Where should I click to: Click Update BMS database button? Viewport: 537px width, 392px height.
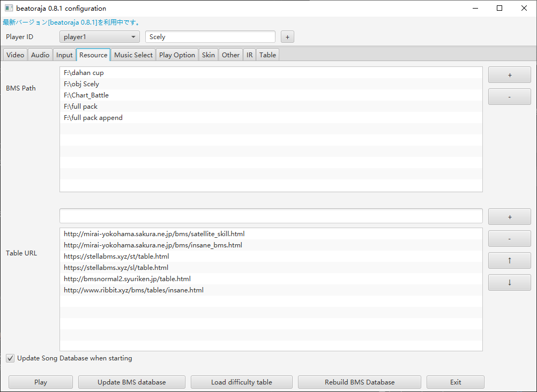(131, 382)
